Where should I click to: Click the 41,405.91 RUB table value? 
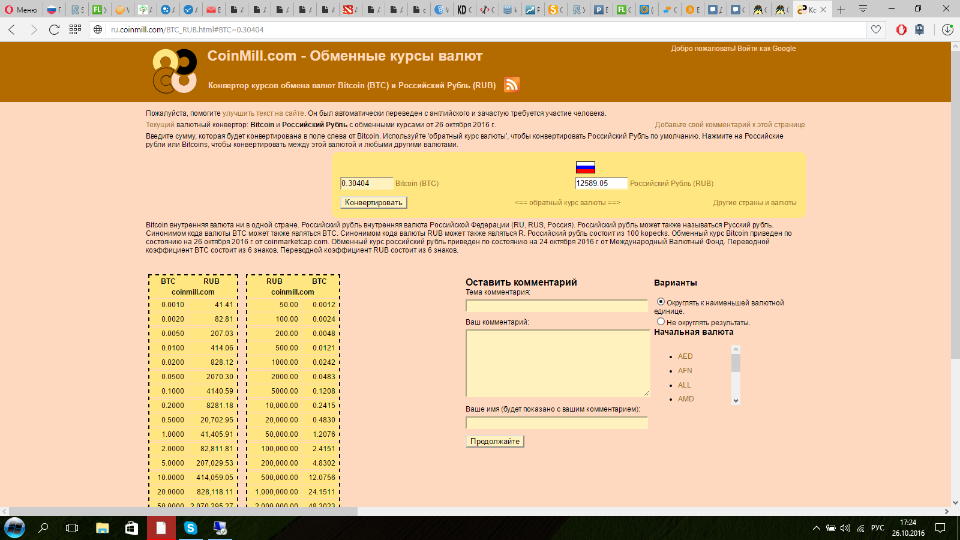click(214, 434)
